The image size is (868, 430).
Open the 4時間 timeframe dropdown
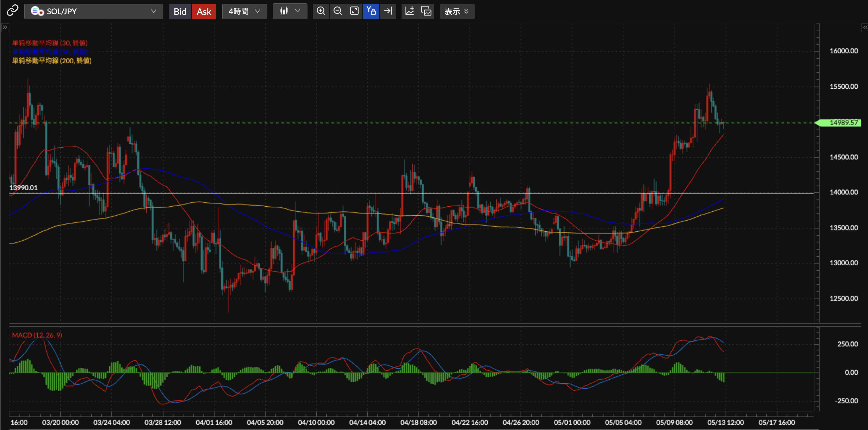click(245, 11)
